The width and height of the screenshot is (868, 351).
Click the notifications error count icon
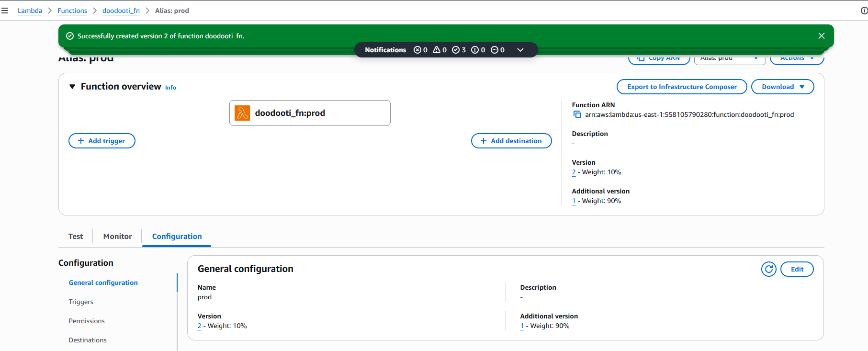point(417,50)
